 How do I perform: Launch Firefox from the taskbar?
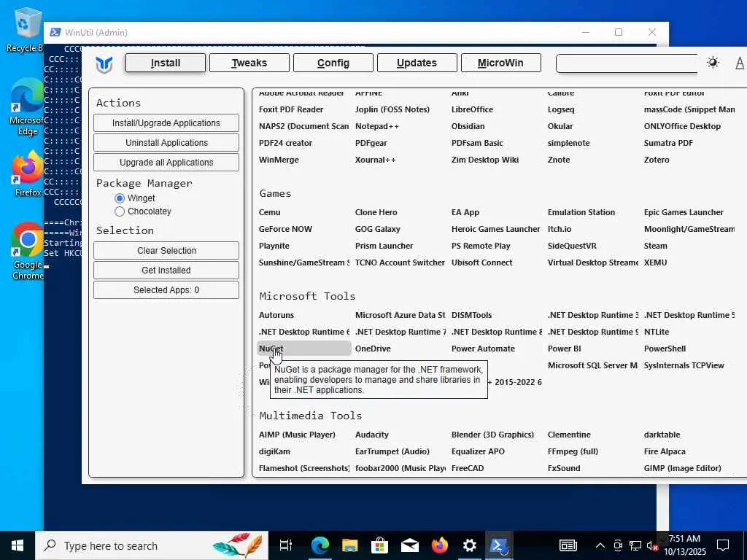[x=439, y=545]
